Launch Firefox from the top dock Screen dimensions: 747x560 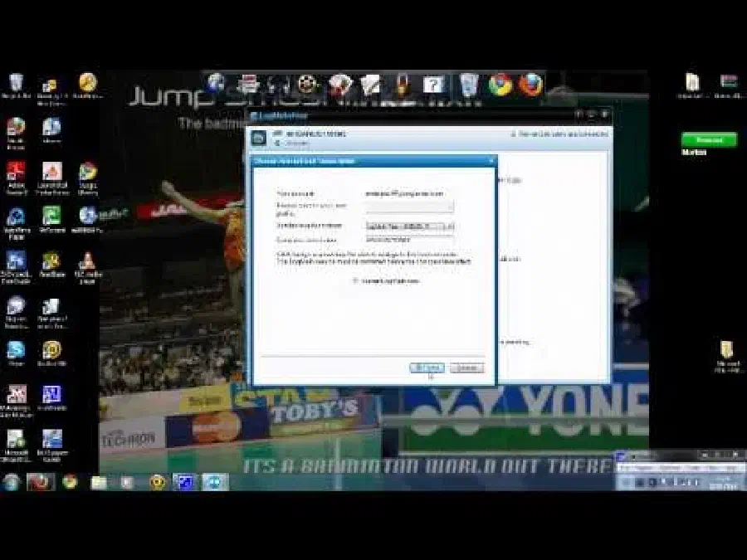[531, 84]
